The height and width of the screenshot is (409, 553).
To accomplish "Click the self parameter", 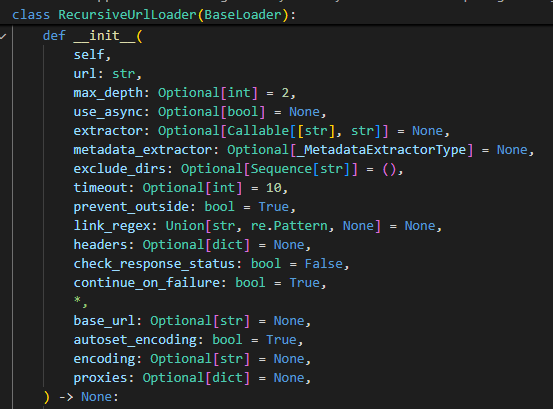I will pos(89,55).
